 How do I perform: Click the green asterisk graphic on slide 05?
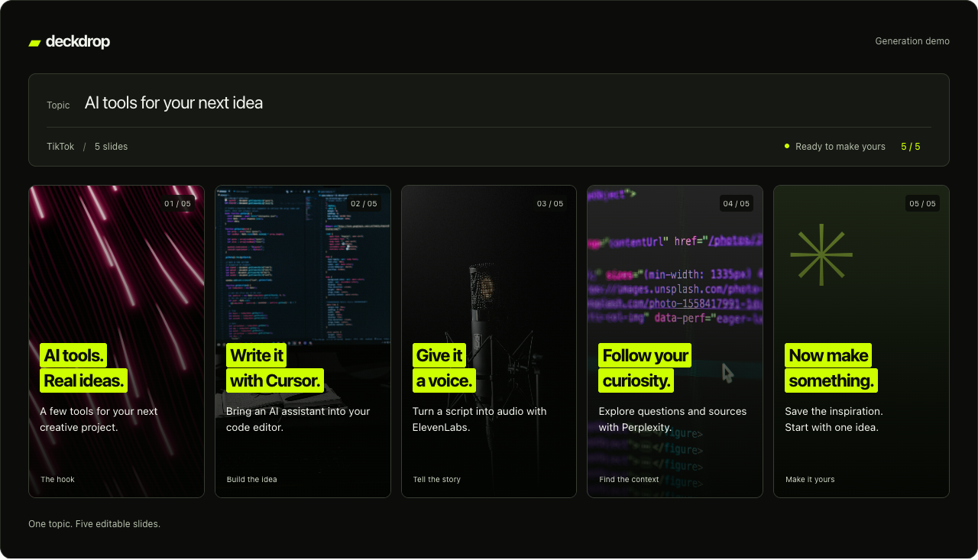click(821, 255)
